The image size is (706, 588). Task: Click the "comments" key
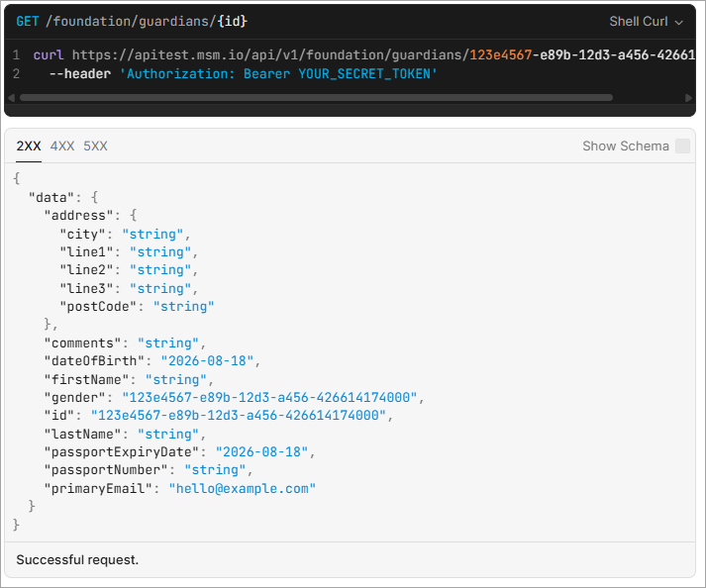coord(82,343)
